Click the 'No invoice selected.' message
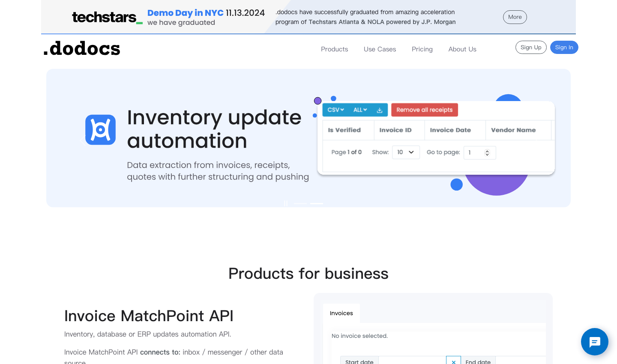The height and width of the screenshot is (364, 617). (359, 336)
